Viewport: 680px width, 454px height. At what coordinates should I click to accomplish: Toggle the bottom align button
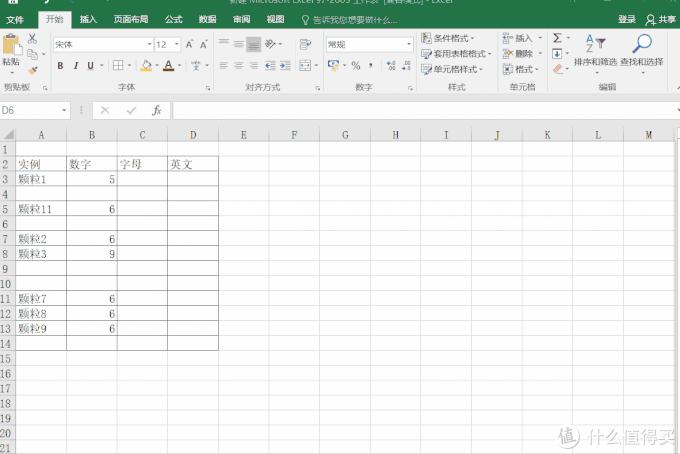click(x=254, y=44)
